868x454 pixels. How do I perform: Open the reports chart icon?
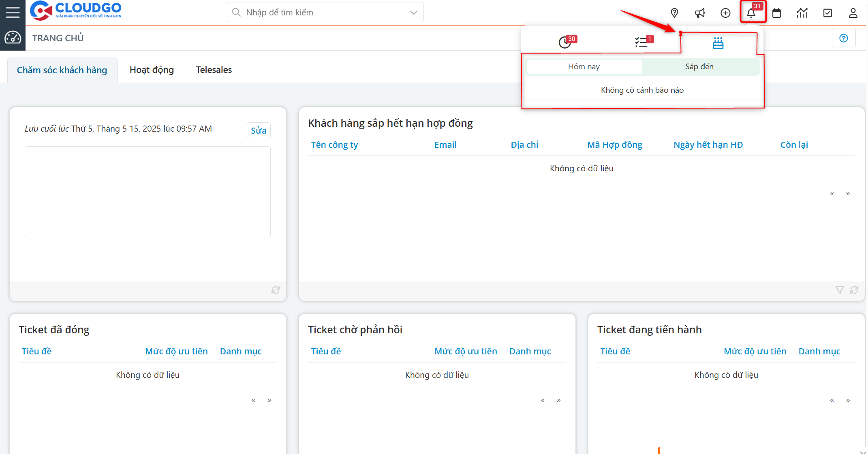pyautogui.click(x=802, y=13)
